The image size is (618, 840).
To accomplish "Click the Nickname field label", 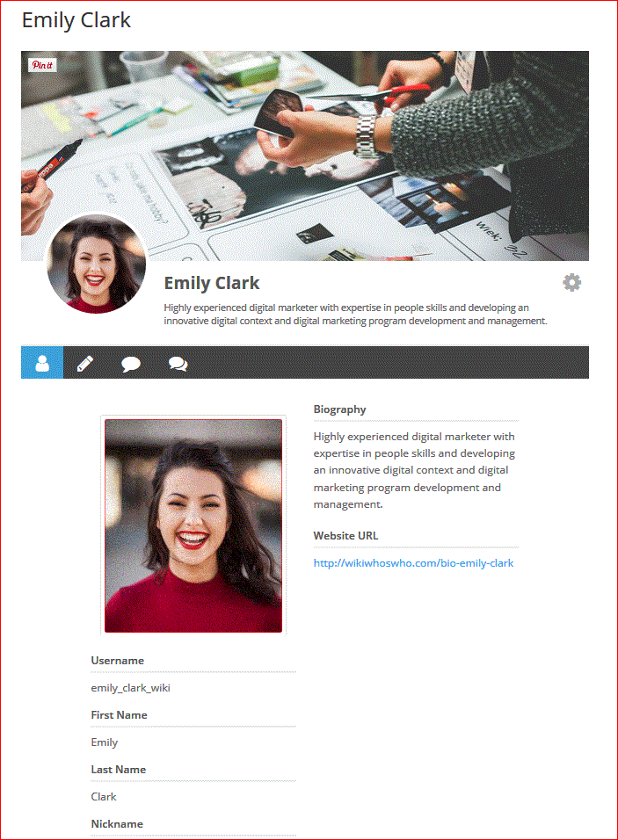I will 117,824.
